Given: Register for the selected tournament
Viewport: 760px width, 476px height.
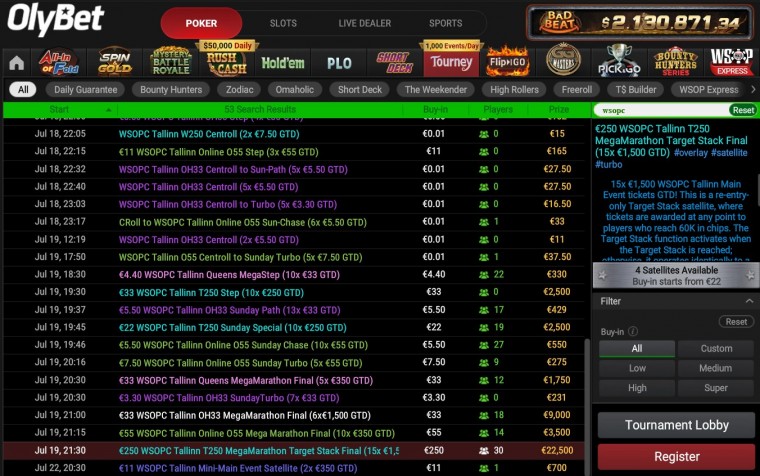Looking at the screenshot, I should pos(677,457).
